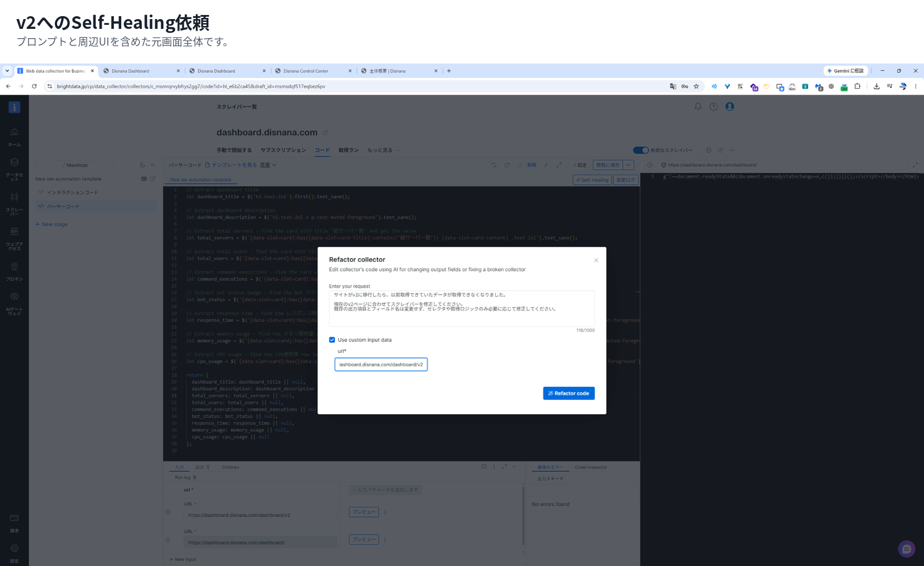Viewport: 924px width, 566px height.
Task: Open the user account avatar
Action: (x=730, y=107)
